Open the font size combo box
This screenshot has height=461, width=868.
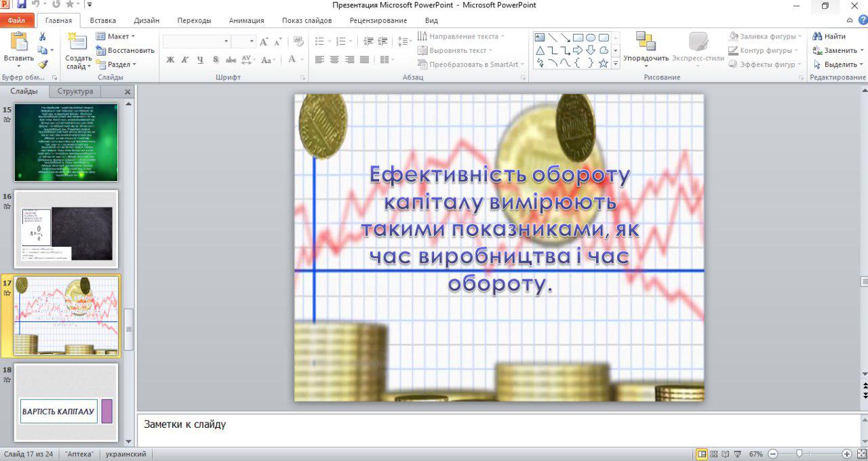coord(243,41)
